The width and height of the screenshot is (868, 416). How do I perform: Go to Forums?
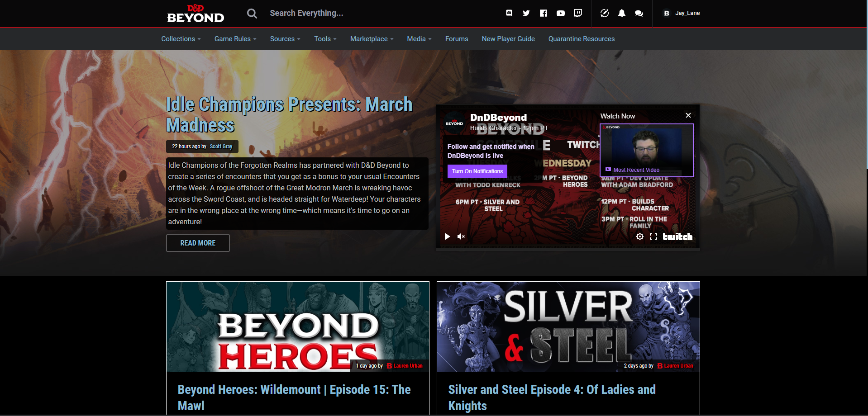coord(457,39)
